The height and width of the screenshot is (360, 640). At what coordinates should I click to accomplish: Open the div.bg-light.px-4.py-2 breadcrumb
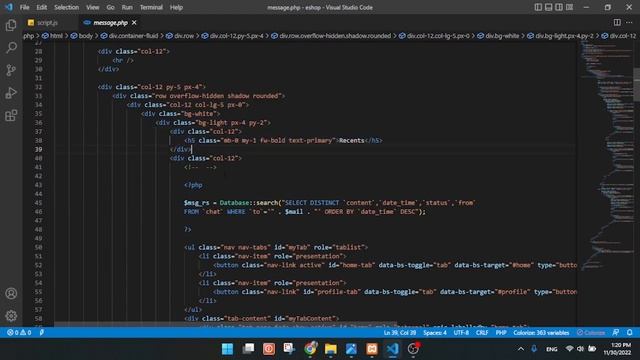point(564,36)
